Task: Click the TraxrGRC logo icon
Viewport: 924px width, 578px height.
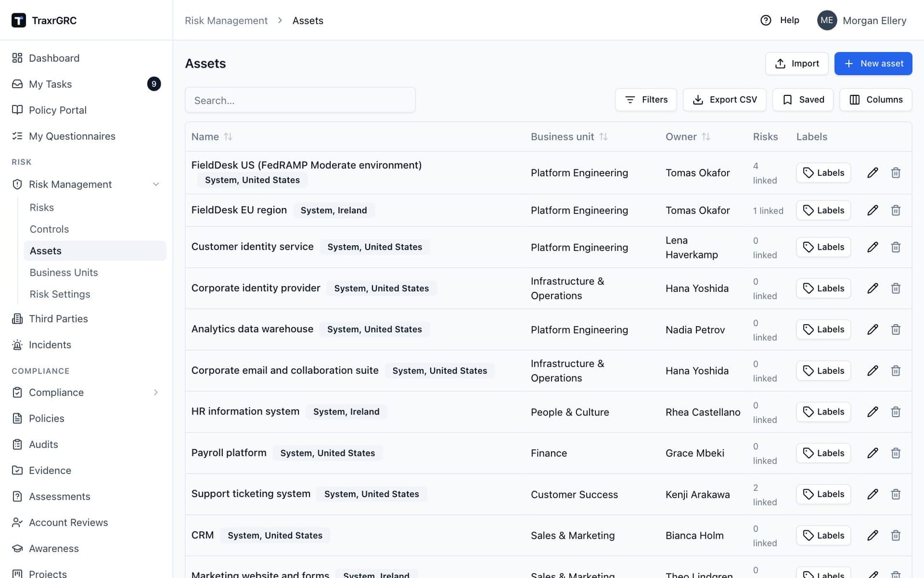Action: coord(18,20)
